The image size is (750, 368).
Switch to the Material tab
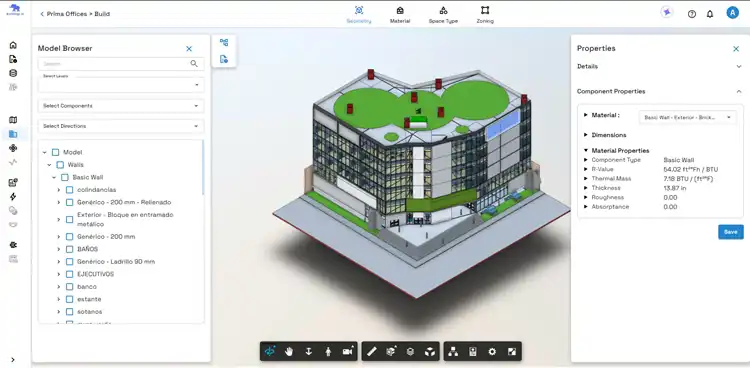coord(400,15)
